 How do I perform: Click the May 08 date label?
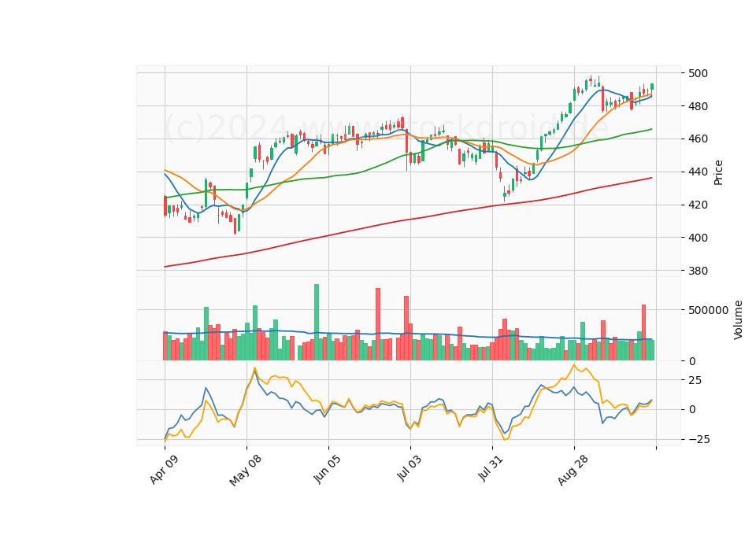tap(245, 471)
